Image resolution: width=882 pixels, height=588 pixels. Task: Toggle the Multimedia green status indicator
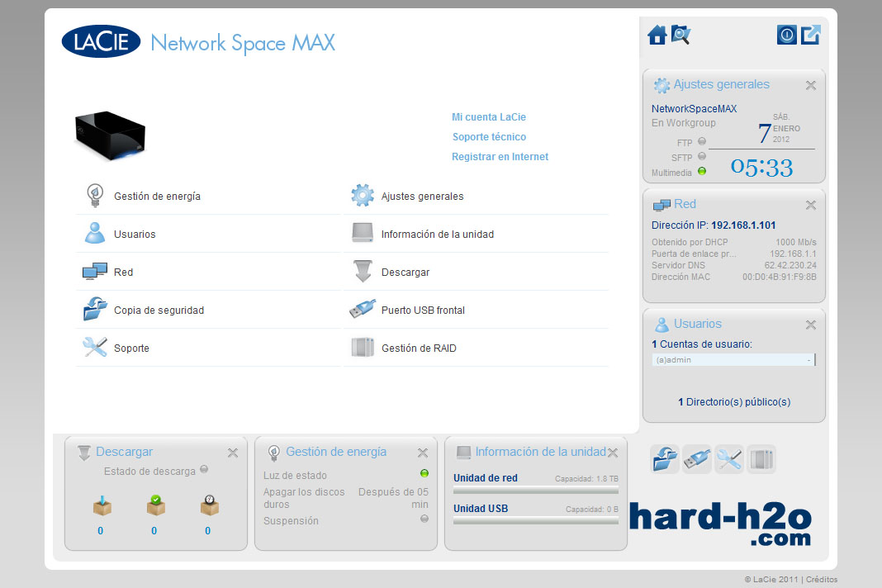(702, 171)
